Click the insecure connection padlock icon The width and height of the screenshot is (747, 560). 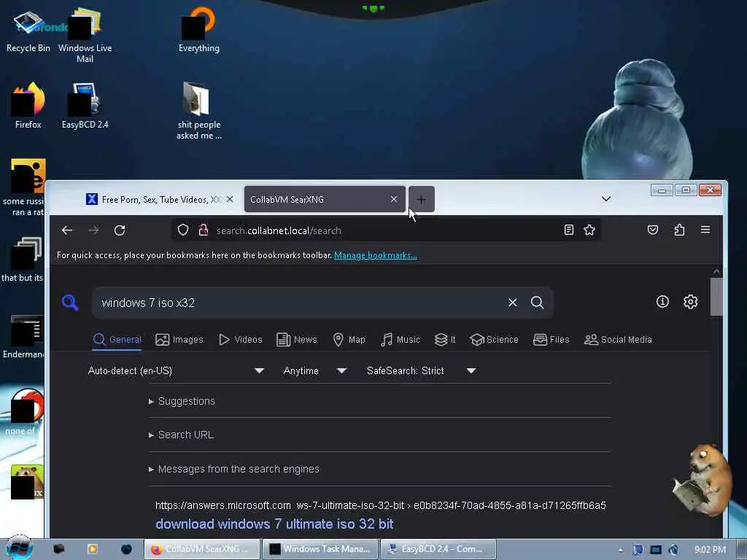click(x=204, y=230)
